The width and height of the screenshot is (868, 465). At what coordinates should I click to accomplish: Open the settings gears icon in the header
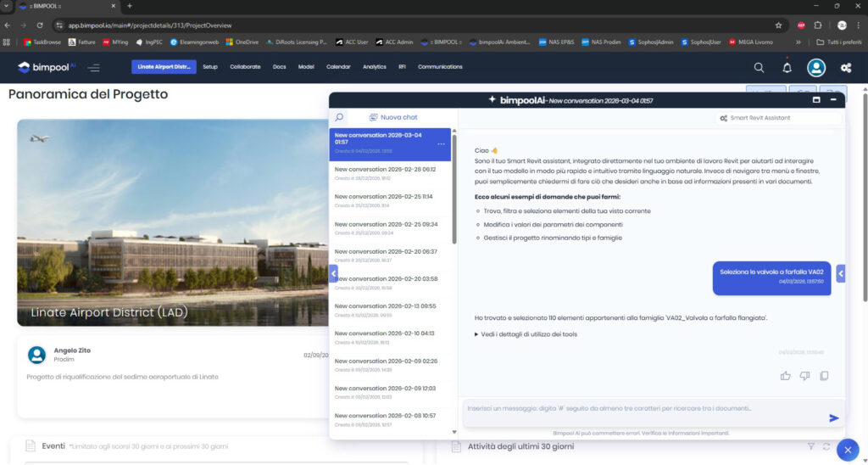[x=845, y=67]
